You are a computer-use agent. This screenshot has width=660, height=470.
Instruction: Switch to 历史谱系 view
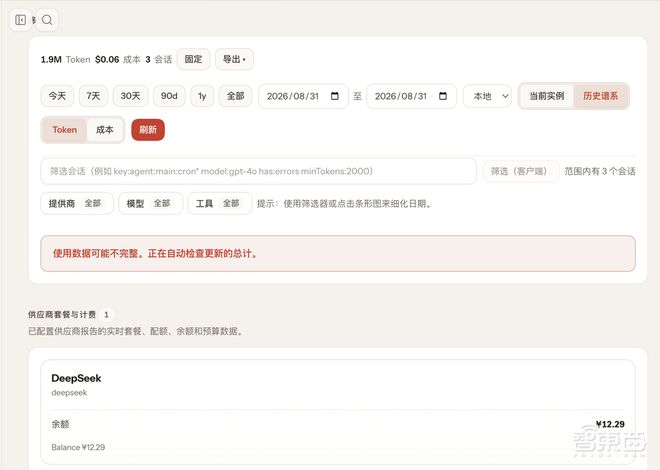tap(601, 96)
